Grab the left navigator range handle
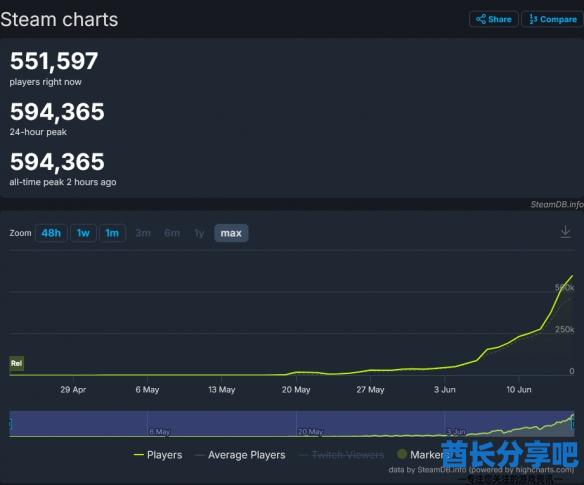This screenshot has width=584, height=485. point(10,424)
